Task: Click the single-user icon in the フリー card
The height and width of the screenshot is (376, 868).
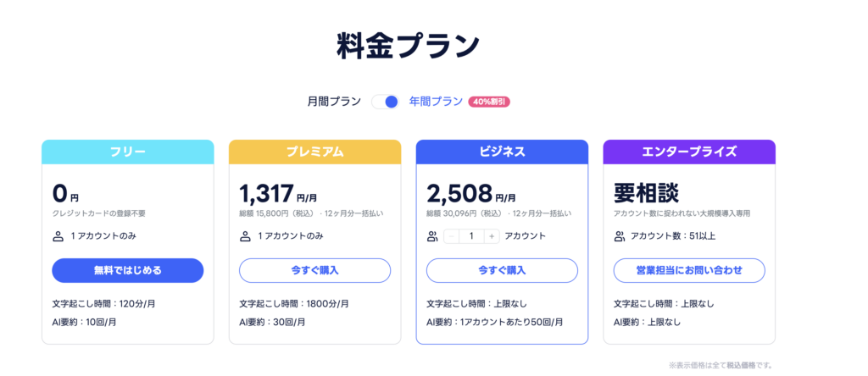Action: pyautogui.click(x=58, y=236)
